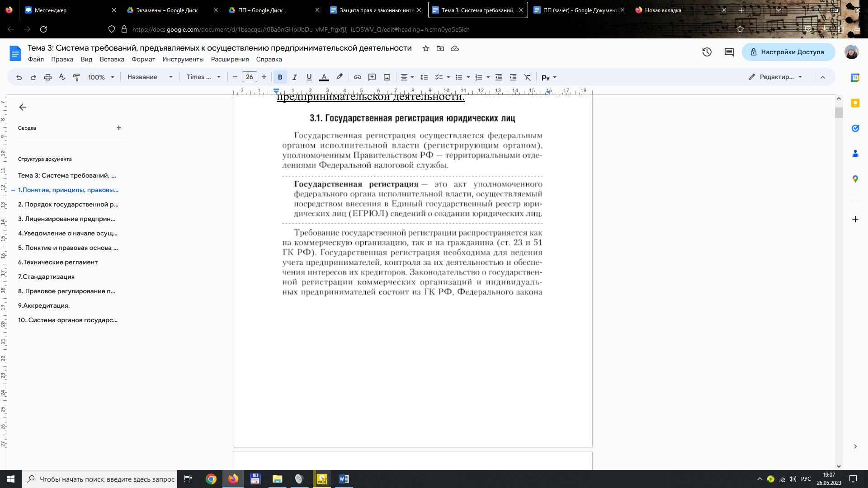Open Microsoft Word from the taskbar

coord(344,479)
